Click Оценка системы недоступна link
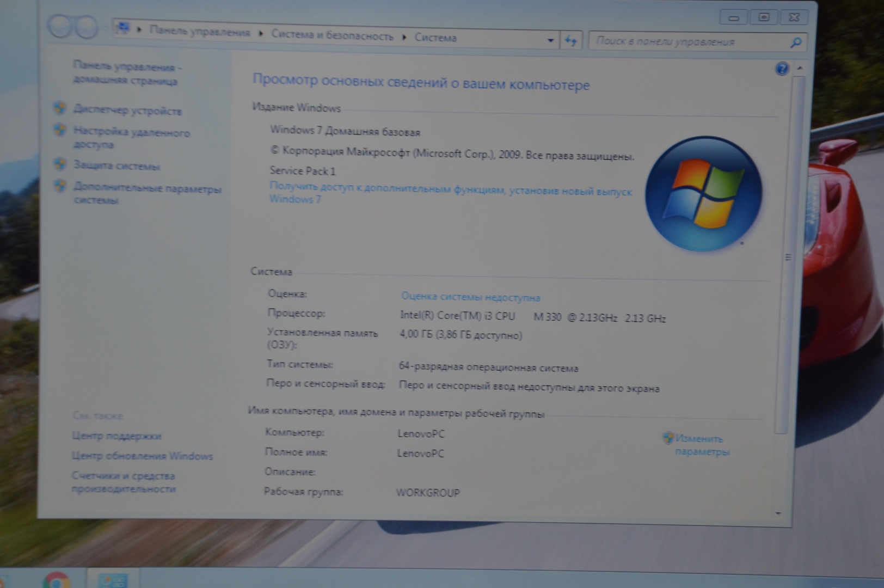The height and width of the screenshot is (588, 884). pos(470,297)
